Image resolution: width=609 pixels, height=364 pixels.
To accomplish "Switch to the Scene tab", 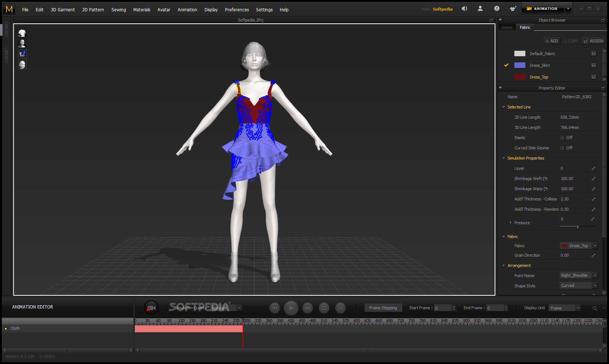I will (x=507, y=27).
